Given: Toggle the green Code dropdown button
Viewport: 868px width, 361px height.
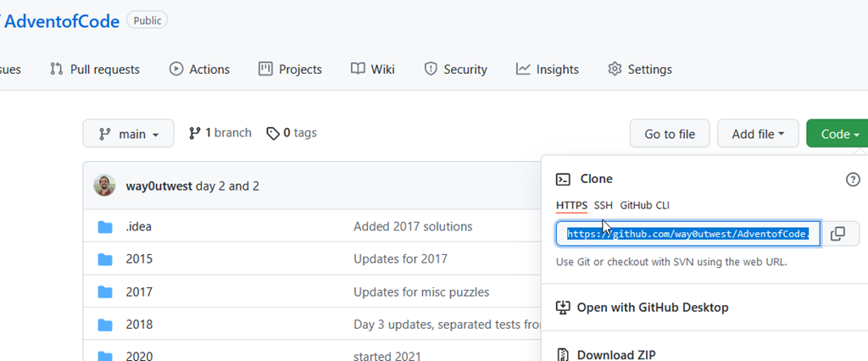Looking at the screenshot, I should [x=837, y=134].
